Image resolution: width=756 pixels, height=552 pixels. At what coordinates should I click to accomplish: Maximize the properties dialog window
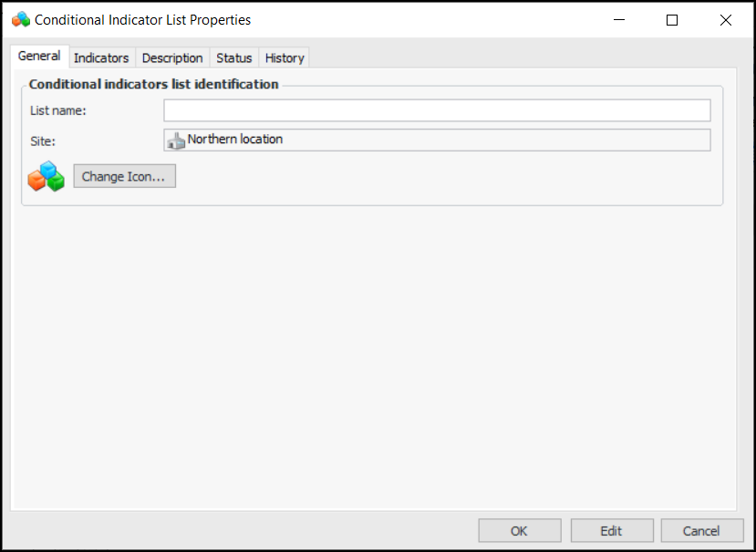point(672,19)
